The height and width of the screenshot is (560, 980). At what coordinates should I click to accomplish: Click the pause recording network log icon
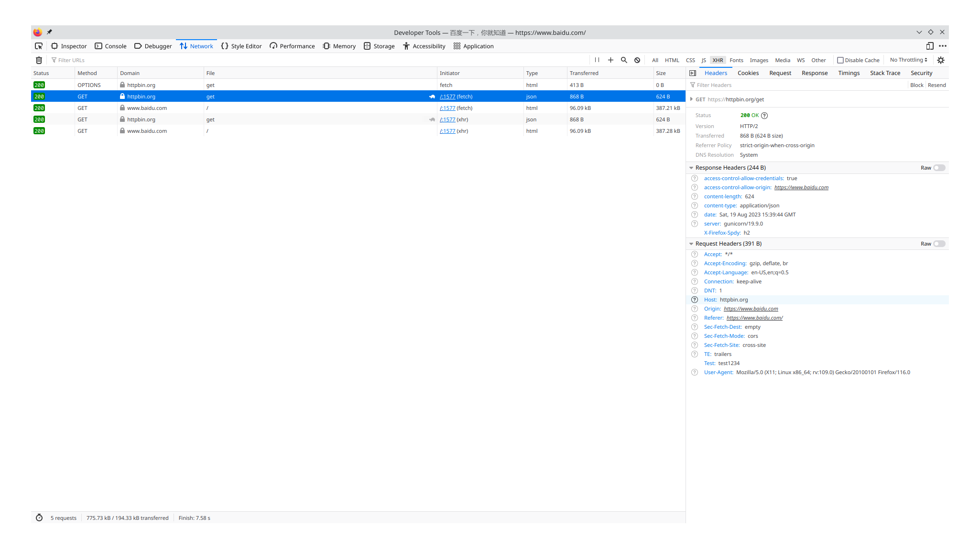(x=597, y=60)
